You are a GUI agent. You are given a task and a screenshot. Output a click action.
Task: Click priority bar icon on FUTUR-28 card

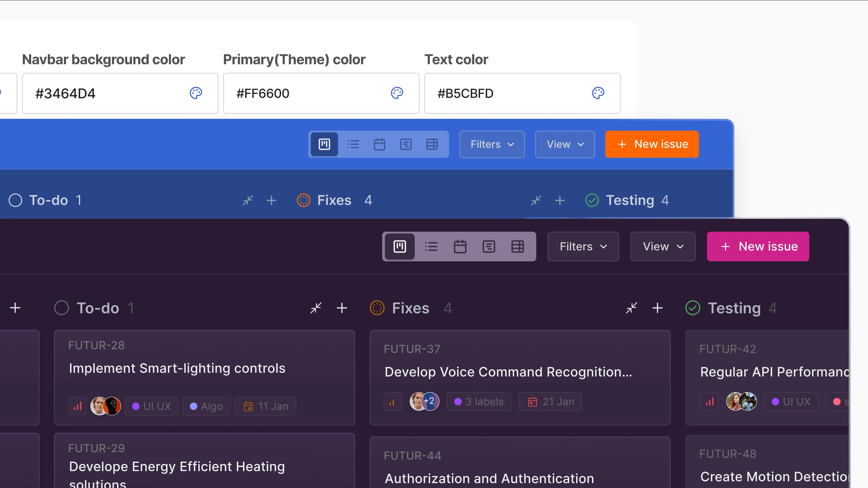click(x=78, y=406)
